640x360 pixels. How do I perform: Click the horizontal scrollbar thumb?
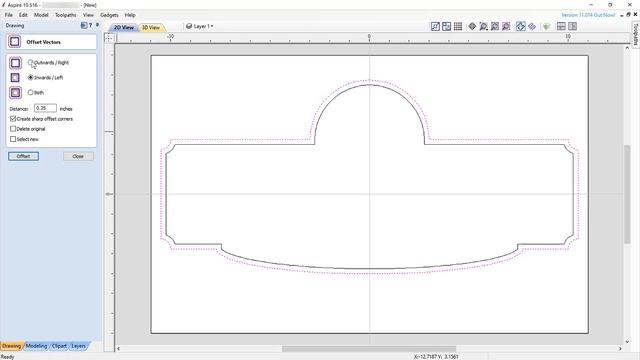pos(369,349)
